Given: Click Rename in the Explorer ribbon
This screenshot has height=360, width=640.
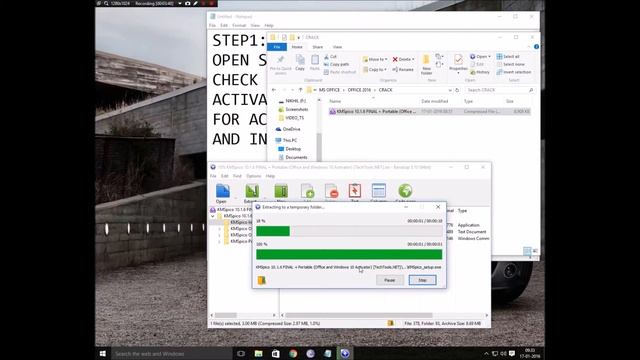Looking at the screenshot, I should (x=403, y=70).
